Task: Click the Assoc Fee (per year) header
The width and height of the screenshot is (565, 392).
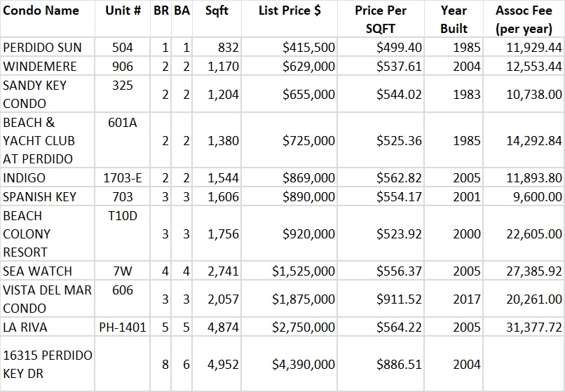Action: (524, 20)
